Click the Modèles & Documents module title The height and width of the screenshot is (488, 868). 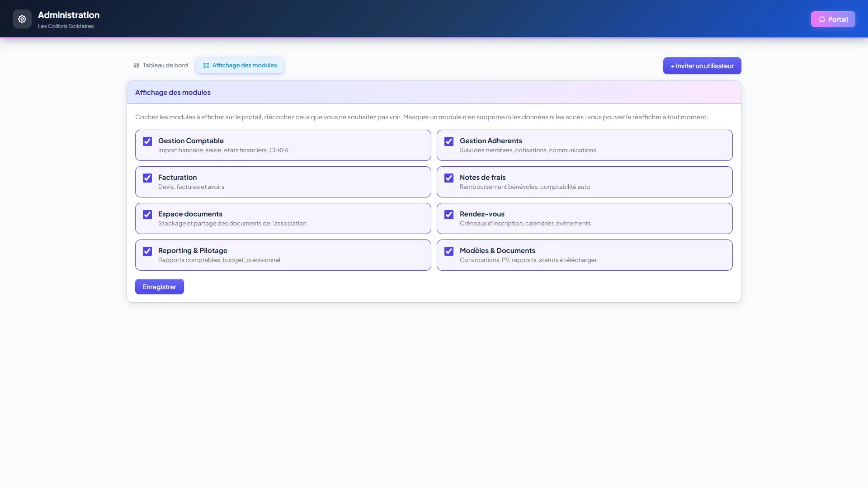pyautogui.click(x=497, y=251)
